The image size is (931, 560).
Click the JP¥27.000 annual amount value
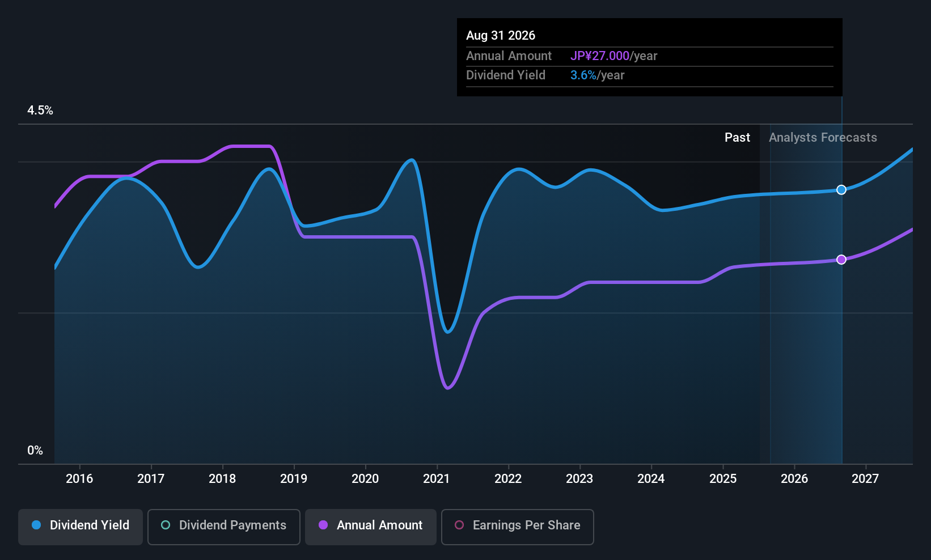pos(600,56)
